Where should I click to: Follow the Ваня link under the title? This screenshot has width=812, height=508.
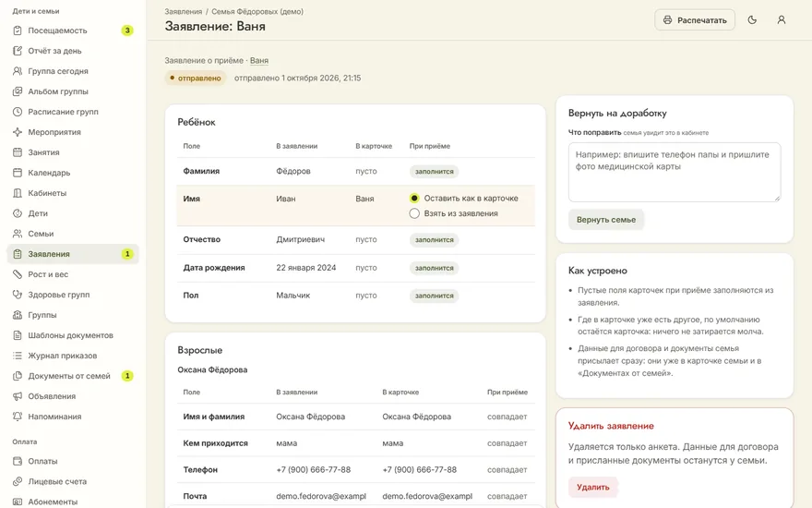click(x=259, y=60)
